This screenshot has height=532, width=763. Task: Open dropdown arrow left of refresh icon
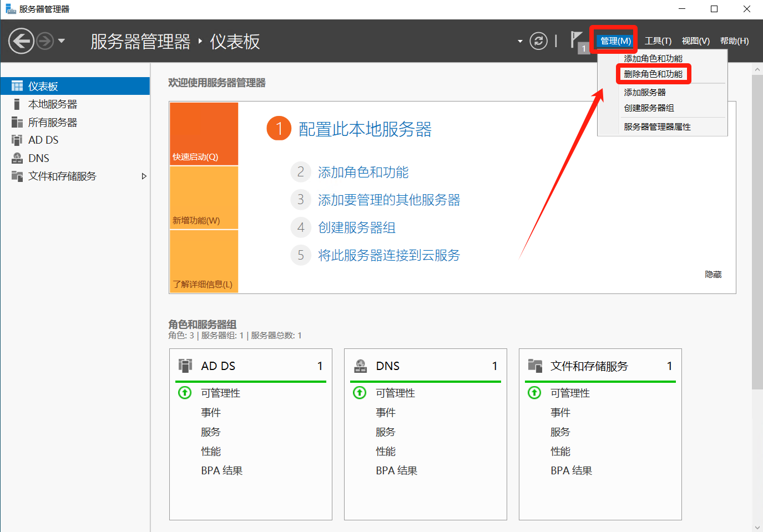tap(520, 42)
